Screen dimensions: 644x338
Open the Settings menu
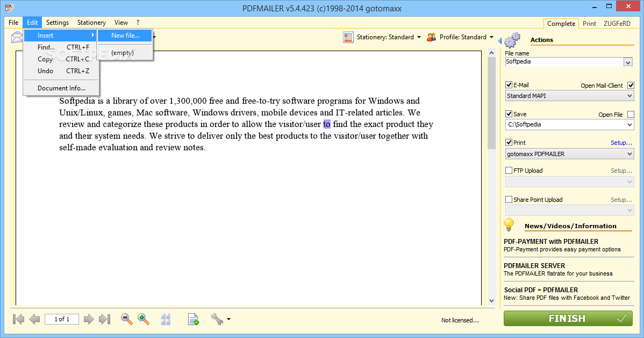[x=58, y=23]
